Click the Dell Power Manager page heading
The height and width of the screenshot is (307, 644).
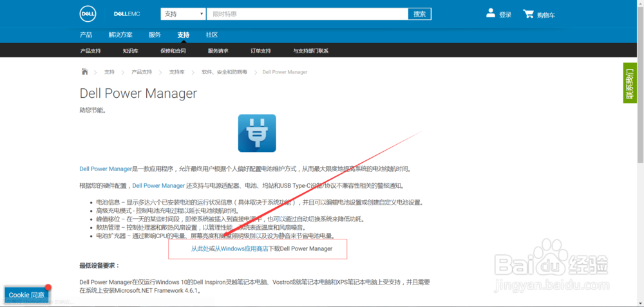[x=138, y=93]
